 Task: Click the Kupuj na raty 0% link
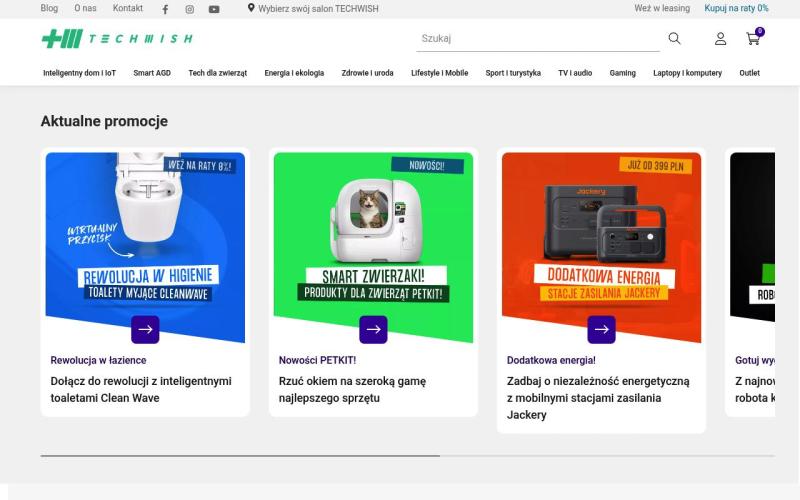point(736,8)
